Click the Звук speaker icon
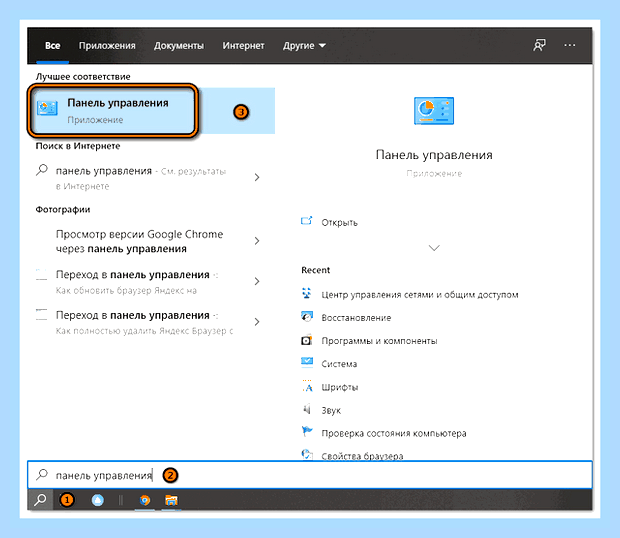This screenshot has height=538, width=620. coord(306,409)
